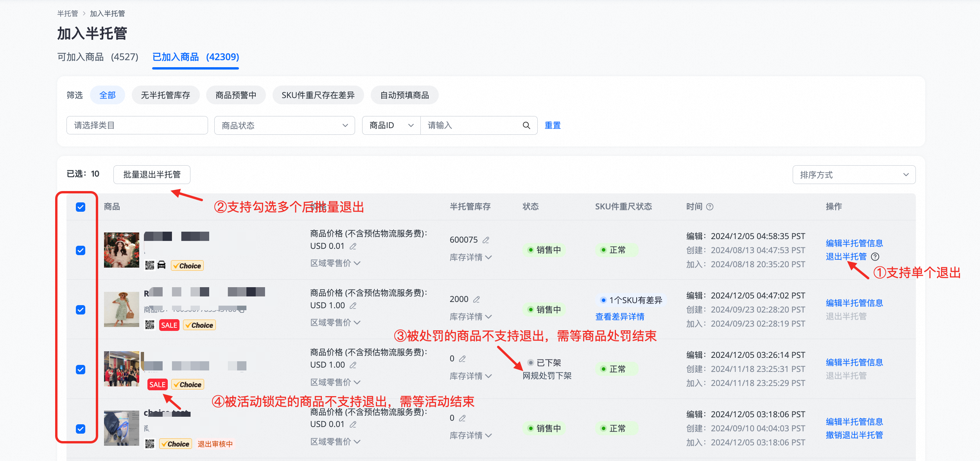The image size is (980, 461).
Task: Click the 查看差异详情 link
Action: tap(619, 317)
